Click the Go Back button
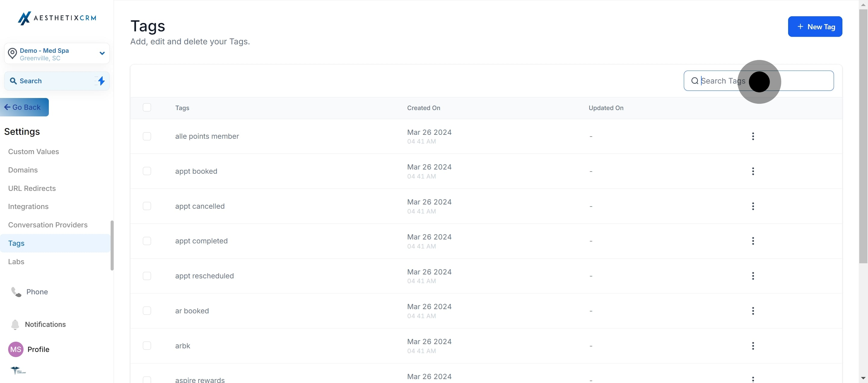This screenshot has height=383, width=868. [24, 107]
